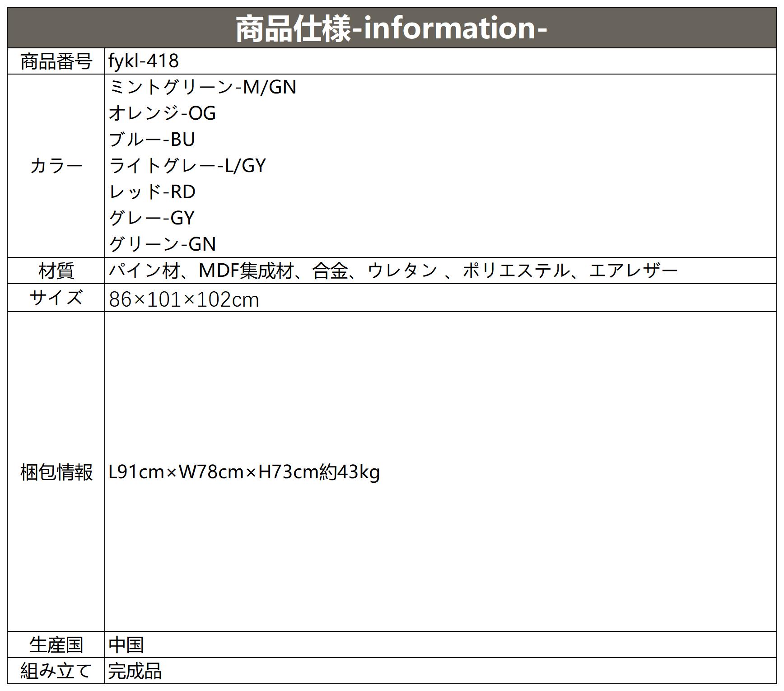This screenshot has width=784, height=691.
Task: Select the サイズ label cell
Action: tap(56, 298)
